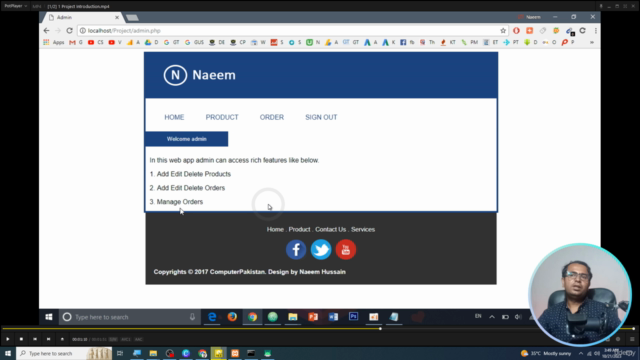Image resolution: width=640 pixels, height=360 pixels.
Task: Click the text 'Add Edit Delete Products'
Action: point(194,174)
